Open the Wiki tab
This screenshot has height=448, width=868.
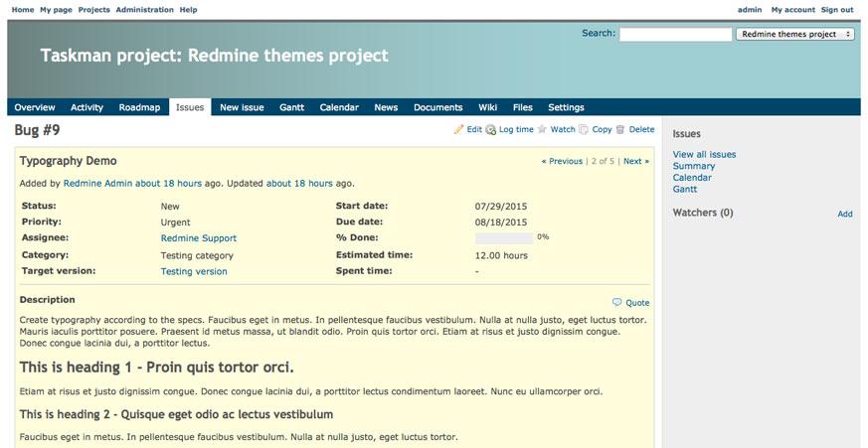point(488,107)
